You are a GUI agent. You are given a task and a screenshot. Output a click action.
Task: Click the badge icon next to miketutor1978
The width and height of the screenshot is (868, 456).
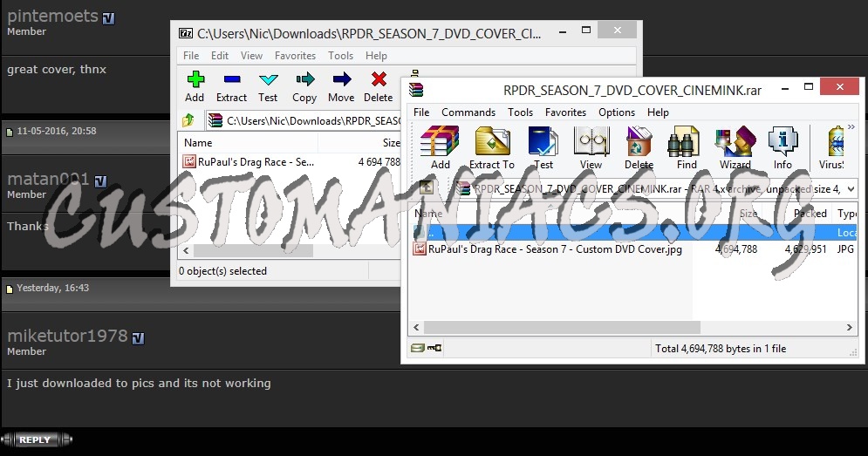[x=139, y=338]
